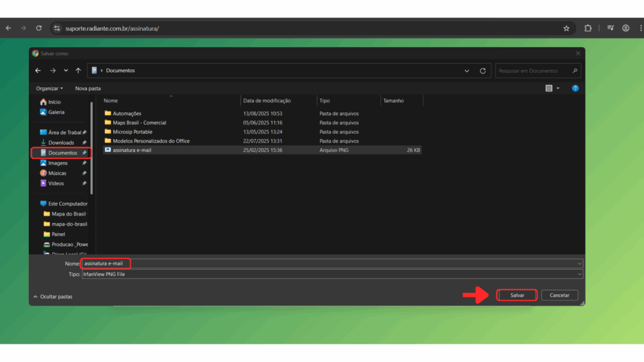The height and width of the screenshot is (362, 644).
Task: Open the blue help question mark icon
Action: pos(575,89)
